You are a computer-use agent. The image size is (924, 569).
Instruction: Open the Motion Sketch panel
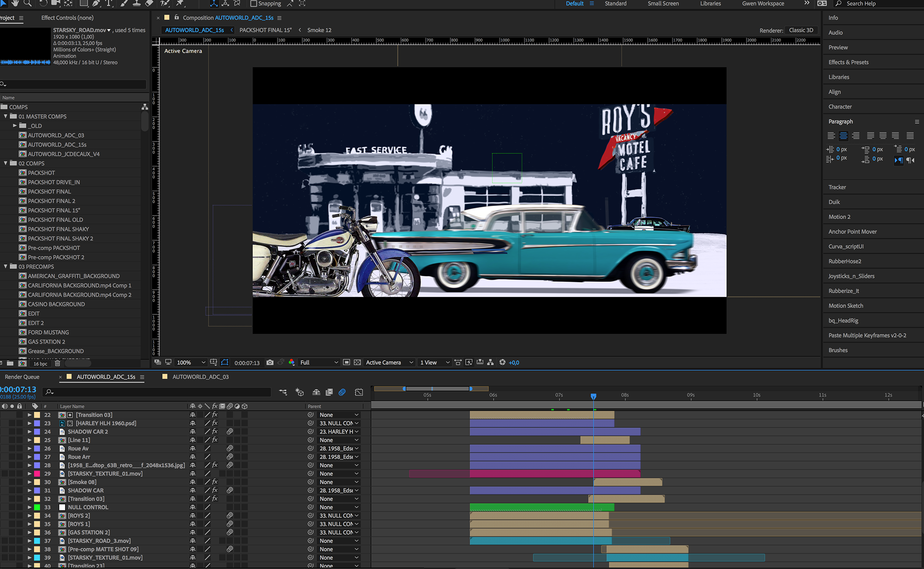(x=846, y=306)
